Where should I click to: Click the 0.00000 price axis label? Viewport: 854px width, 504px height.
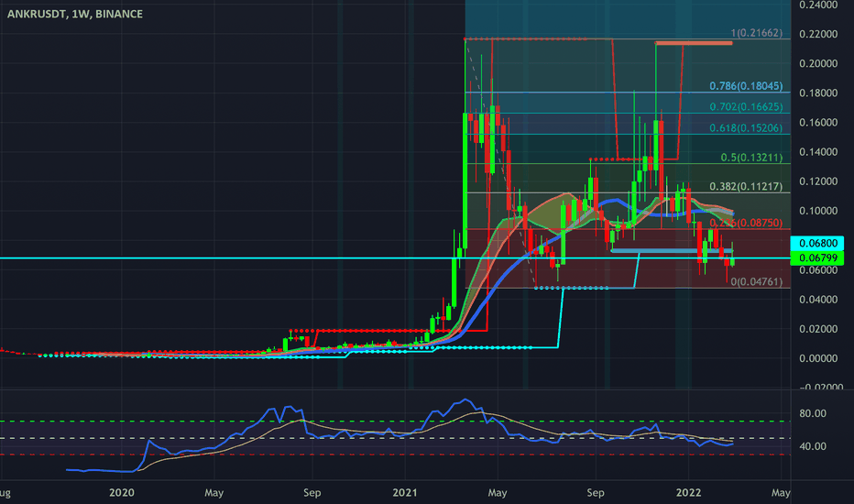click(818, 358)
